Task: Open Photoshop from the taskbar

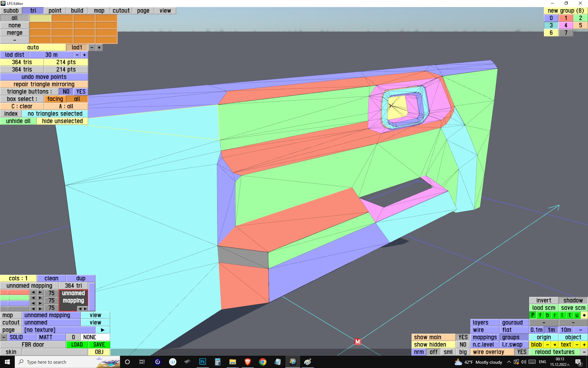Action: [202, 362]
